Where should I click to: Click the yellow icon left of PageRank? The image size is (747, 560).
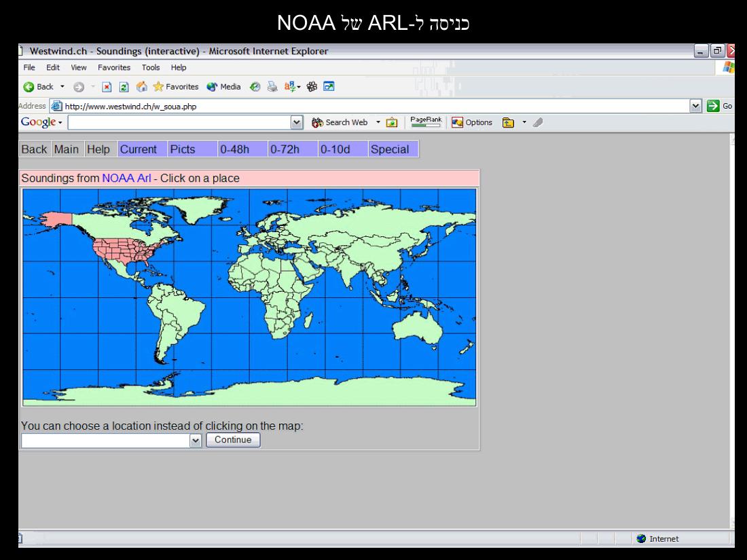pyautogui.click(x=392, y=122)
